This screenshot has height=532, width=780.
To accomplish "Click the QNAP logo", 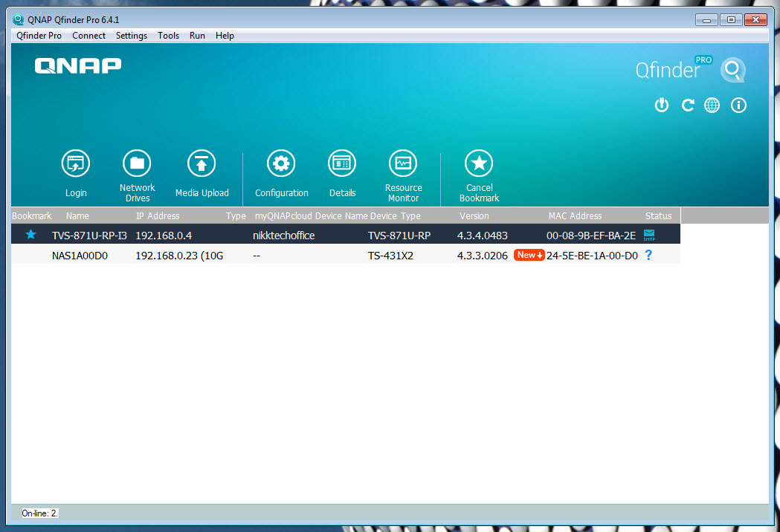I will [77, 65].
